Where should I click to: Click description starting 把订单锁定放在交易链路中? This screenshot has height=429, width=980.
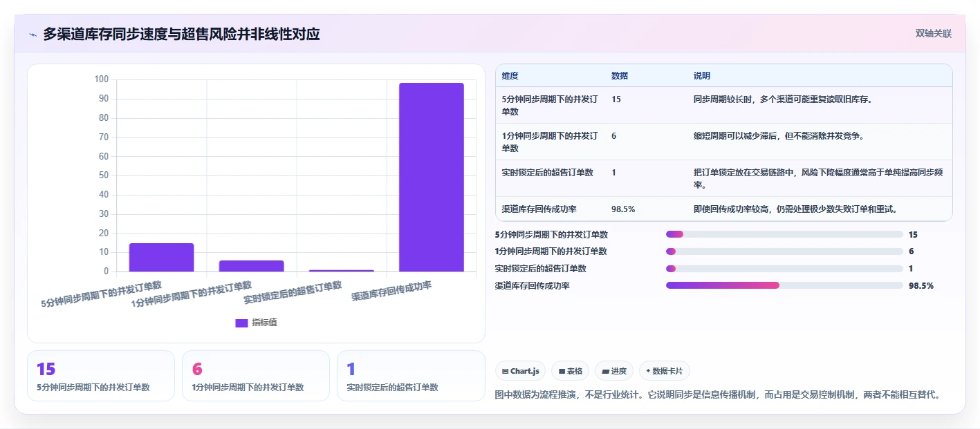click(819, 178)
